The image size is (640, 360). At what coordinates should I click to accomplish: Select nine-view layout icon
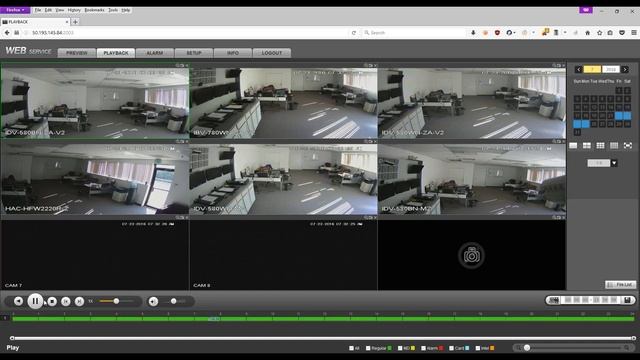[x=600, y=146]
